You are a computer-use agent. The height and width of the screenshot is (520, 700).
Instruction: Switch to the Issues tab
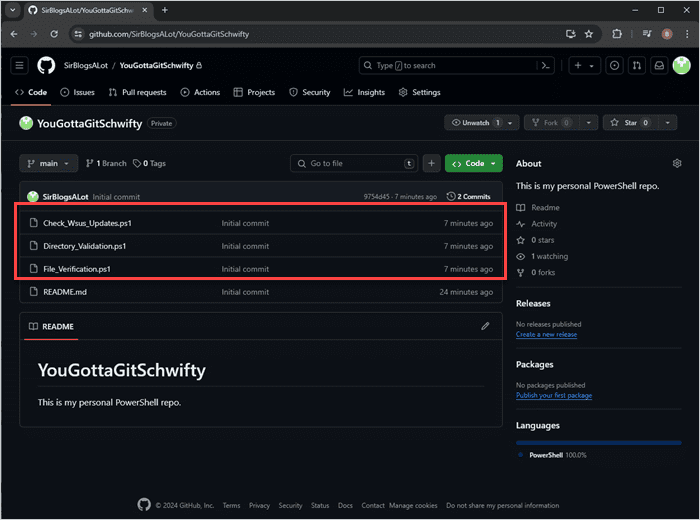pyautogui.click(x=78, y=92)
